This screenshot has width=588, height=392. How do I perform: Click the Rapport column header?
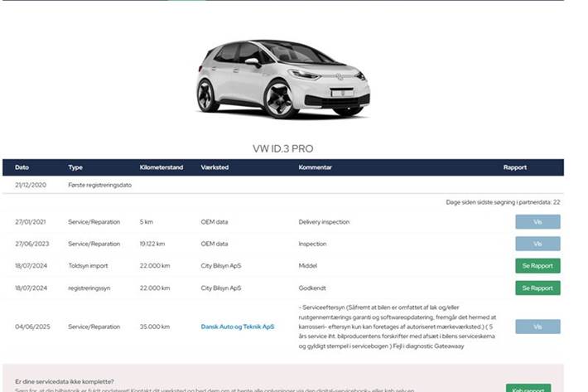(x=515, y=167)
